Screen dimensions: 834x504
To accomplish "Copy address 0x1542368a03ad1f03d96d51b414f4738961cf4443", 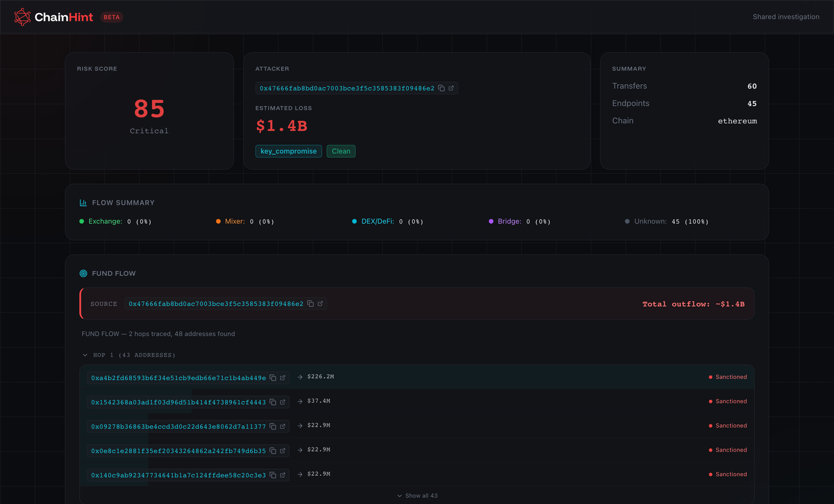I will (273, 402).
